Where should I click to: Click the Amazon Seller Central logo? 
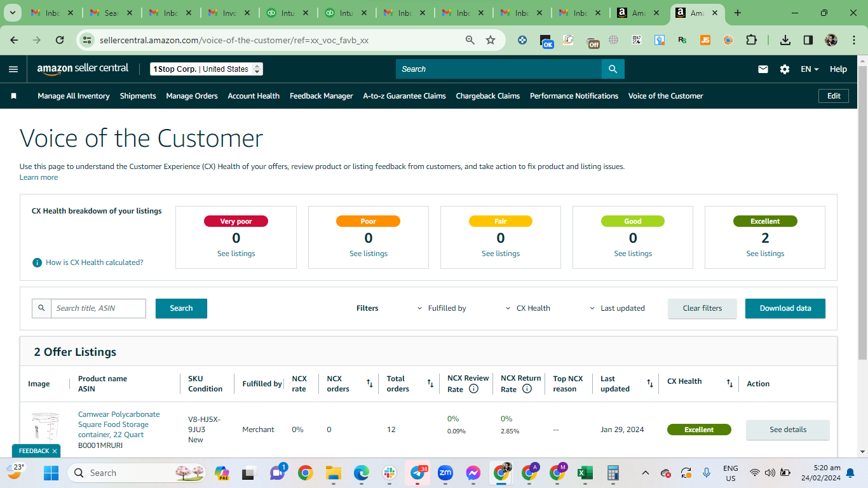83,69
